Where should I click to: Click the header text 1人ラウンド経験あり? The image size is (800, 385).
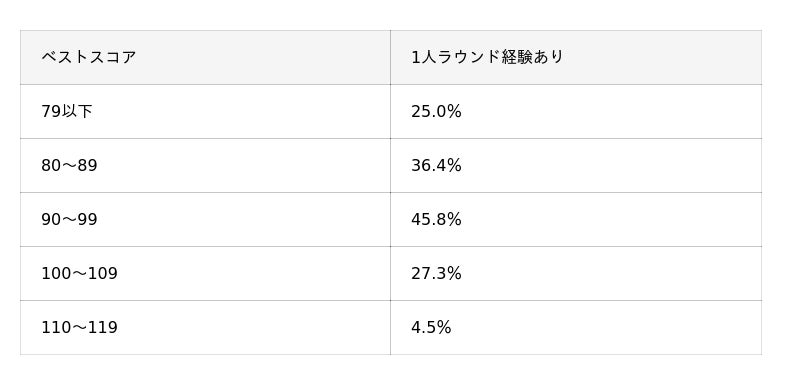coord(487,57)
